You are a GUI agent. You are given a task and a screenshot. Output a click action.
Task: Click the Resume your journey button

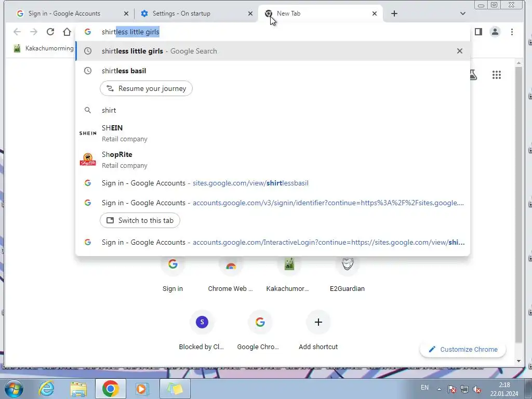tap(146, 88)
